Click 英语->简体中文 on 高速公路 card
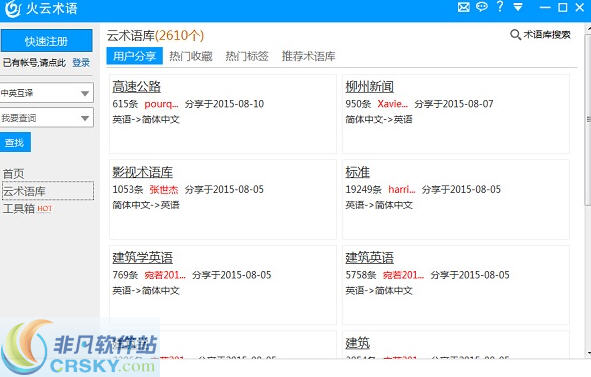591x377 pixels. tap(146, 120)
